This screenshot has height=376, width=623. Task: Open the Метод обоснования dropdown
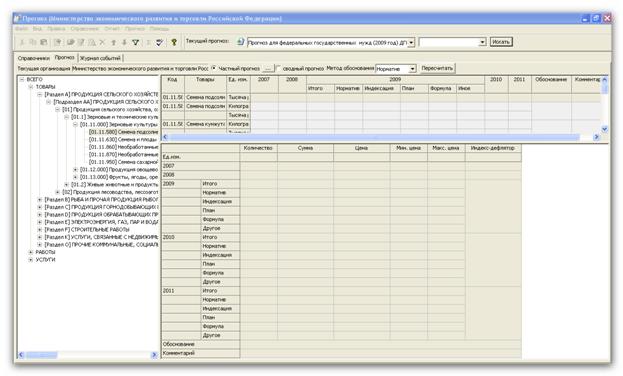[412, 69]
